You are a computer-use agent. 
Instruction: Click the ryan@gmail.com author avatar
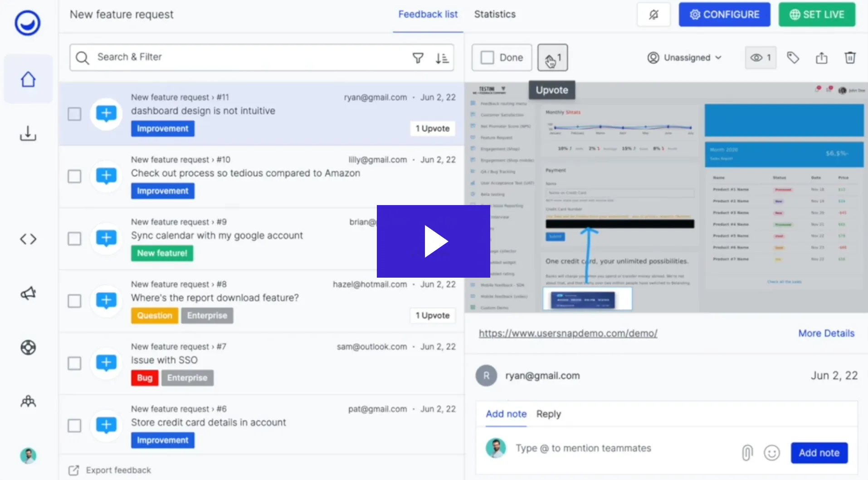[486, 376]
